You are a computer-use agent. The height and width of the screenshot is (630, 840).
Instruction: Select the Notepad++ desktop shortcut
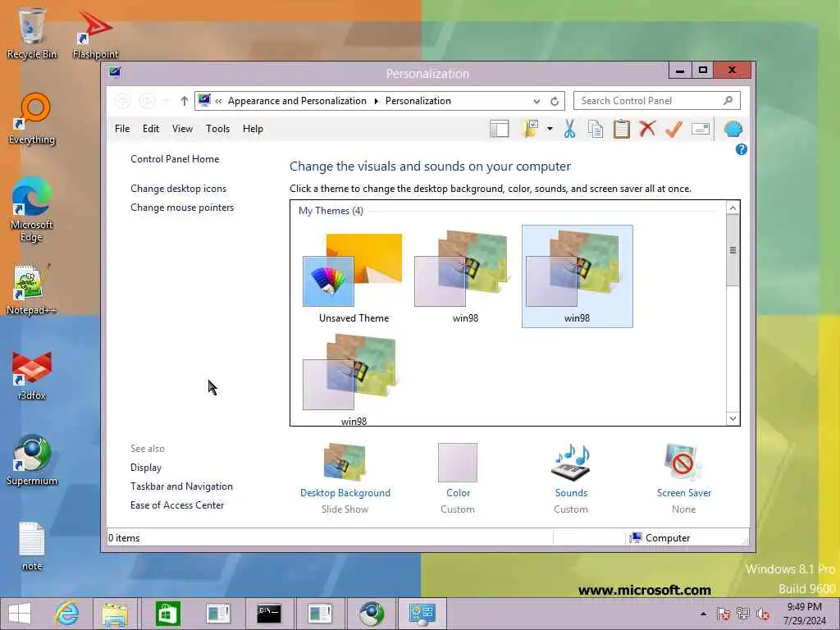point(31,290)
